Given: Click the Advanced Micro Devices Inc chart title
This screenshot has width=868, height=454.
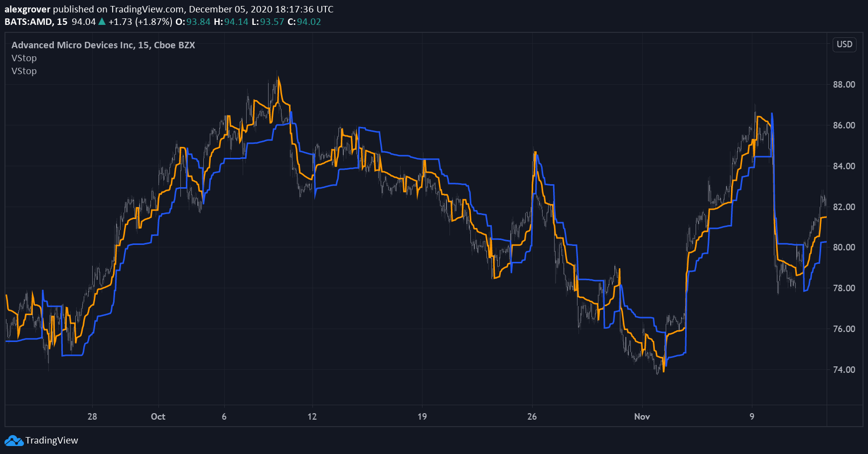Looking at the screenshot, I should point(103,45).
